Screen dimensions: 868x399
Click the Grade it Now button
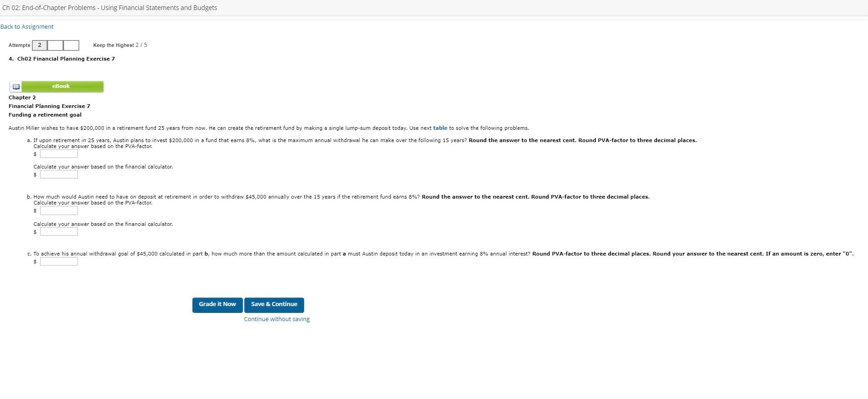coord(217,305)
